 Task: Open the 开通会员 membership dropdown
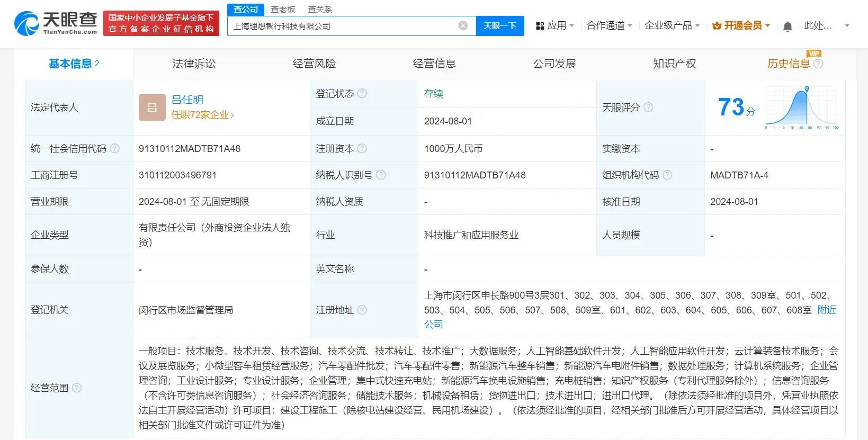pyautogui.click(x=741, y=25)
